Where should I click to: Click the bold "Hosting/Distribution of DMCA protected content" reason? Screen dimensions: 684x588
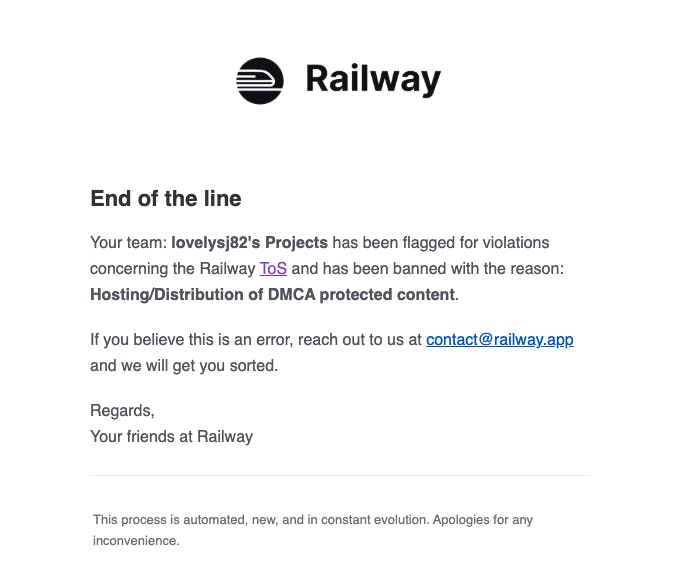click(x=272, y=294)
